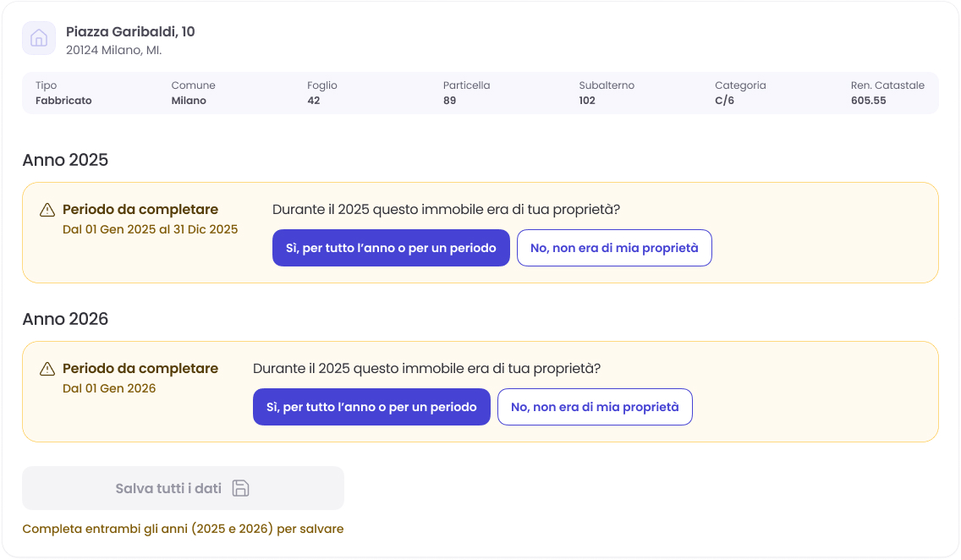Screen dimensions: 961x560
Task: Click the Particella value 89
Action: coord(450,101)
